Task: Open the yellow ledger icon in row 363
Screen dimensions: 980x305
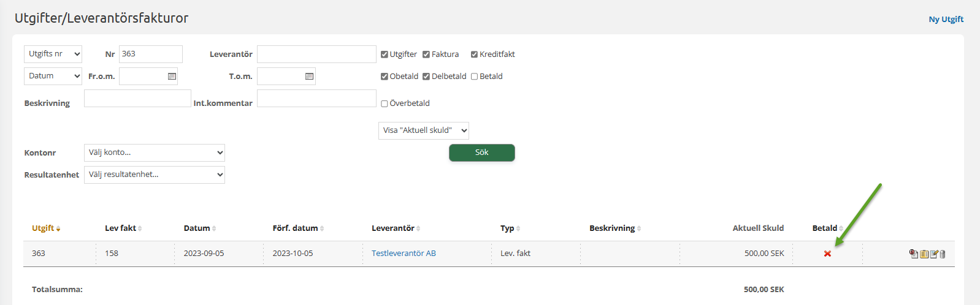Action: pyautogui.click(x=924, y=254)
